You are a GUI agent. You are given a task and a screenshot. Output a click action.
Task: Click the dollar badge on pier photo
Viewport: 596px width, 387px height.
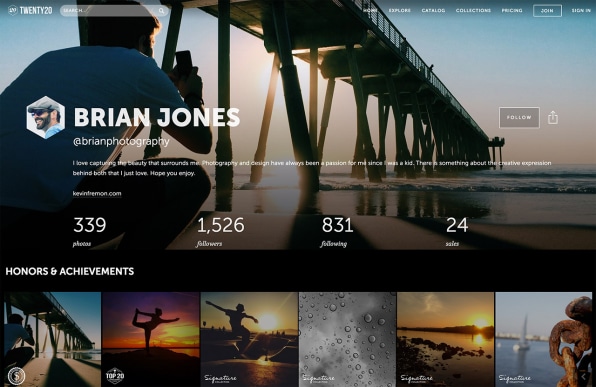16,376
